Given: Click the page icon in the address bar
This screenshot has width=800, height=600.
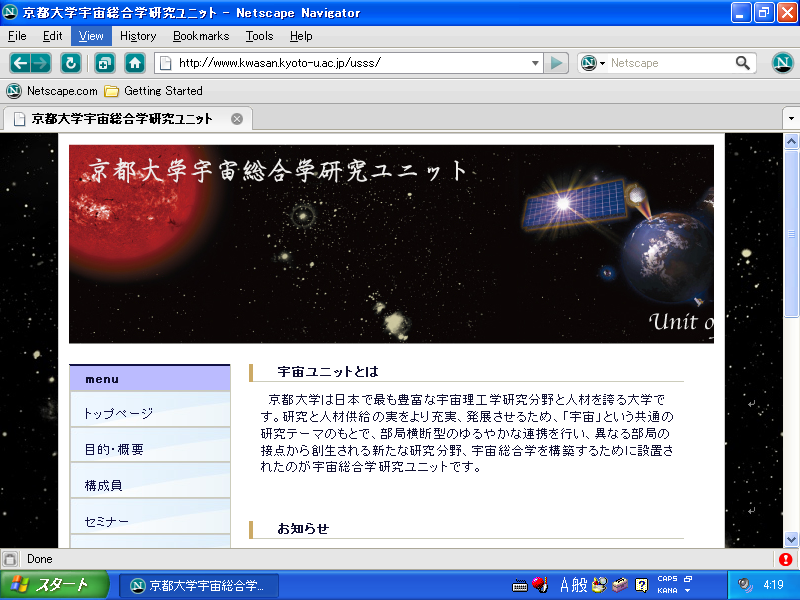Looking at the screenshot, I should 165,63.
